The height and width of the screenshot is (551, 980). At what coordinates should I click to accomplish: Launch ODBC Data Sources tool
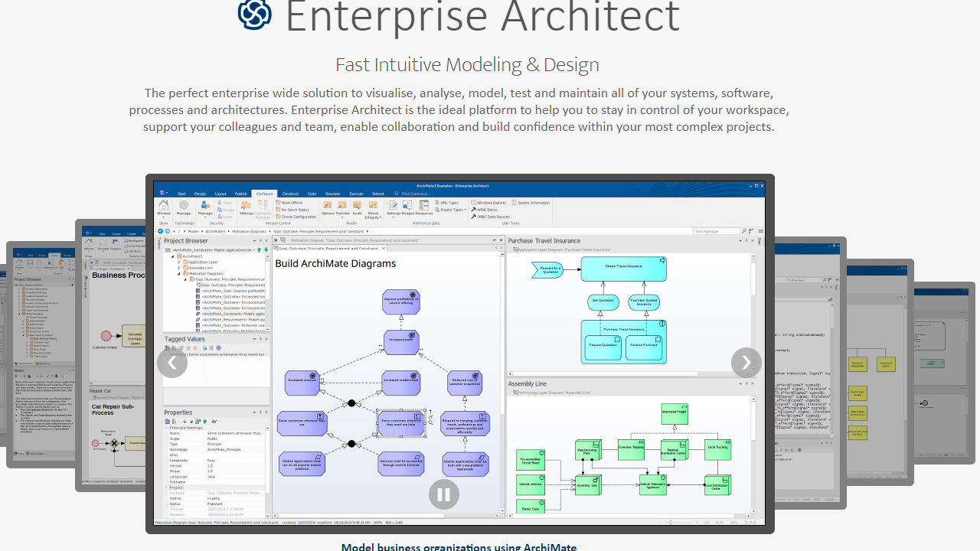pos(494,217)
